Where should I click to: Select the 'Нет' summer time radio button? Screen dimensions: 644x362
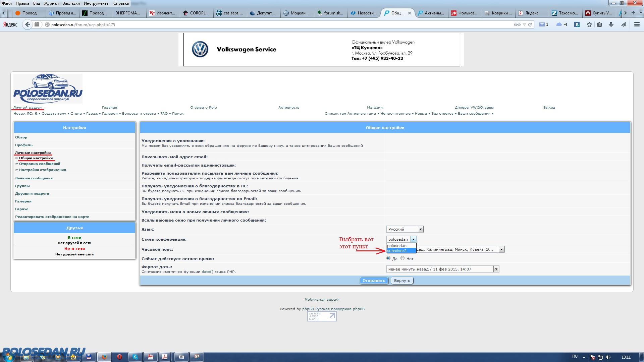tap(402, 258)
